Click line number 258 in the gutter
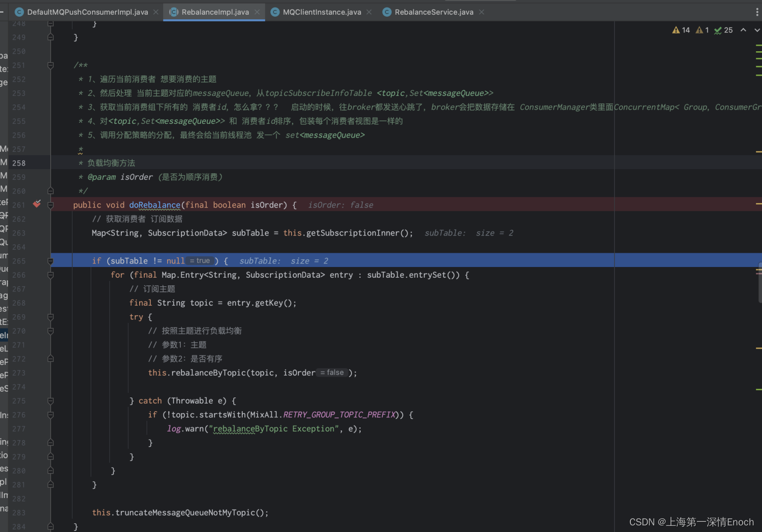Image resolution: width=762 pixels, height=532 pixels. pos(19,163)
